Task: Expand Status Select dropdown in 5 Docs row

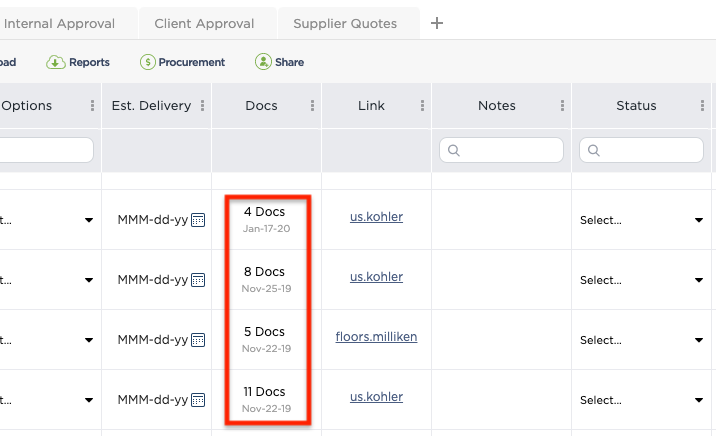Action: [x=641, y=340]
